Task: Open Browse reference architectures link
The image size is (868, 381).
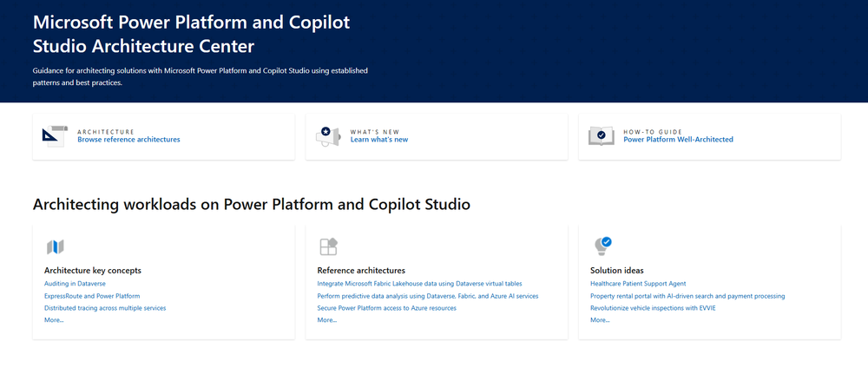Action: [x=128, y=140]
